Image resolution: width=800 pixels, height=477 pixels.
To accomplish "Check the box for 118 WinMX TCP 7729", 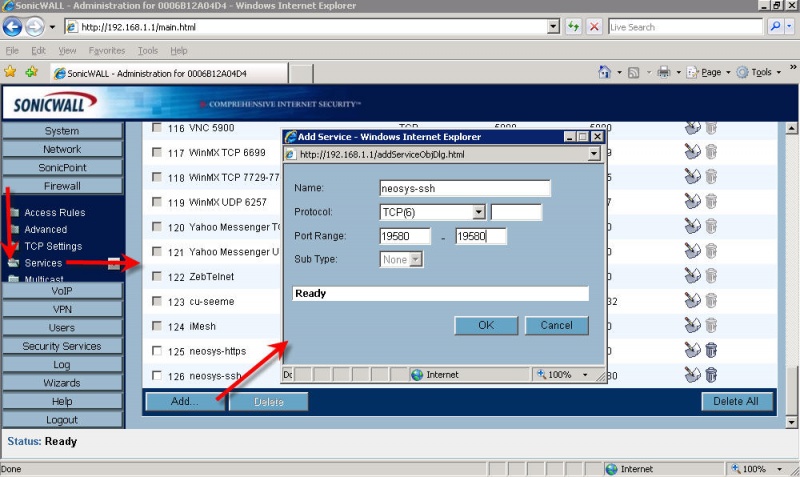I will click(x=157, y=177).
